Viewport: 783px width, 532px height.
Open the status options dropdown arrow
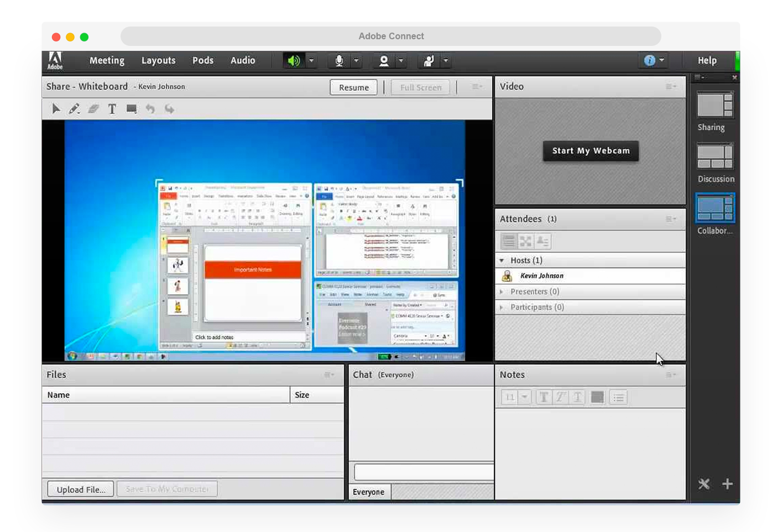[446, 61]
